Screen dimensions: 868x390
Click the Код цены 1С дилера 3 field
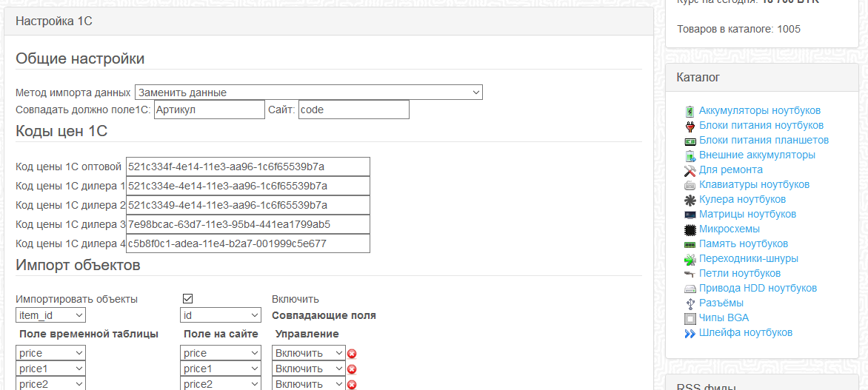coord(247,224)
